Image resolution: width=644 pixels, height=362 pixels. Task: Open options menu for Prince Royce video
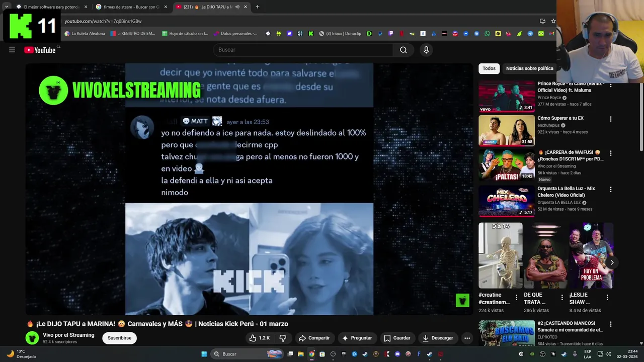click(x=611, y=85)
